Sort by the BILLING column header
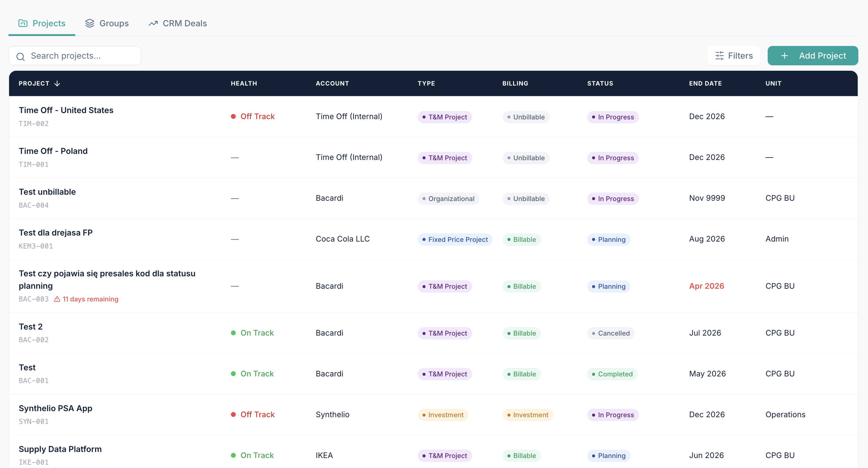Viewport: 868px width, 468px height. pyautogui.click(x=515, y=83)
